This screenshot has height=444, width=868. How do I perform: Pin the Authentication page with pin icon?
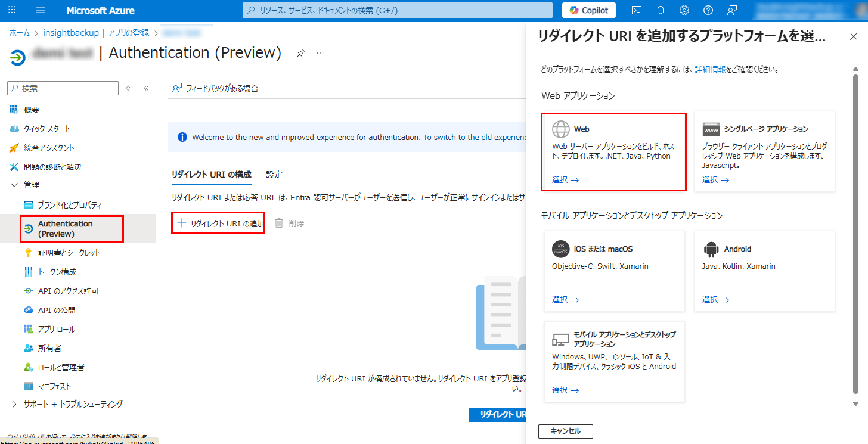point(301,53)
